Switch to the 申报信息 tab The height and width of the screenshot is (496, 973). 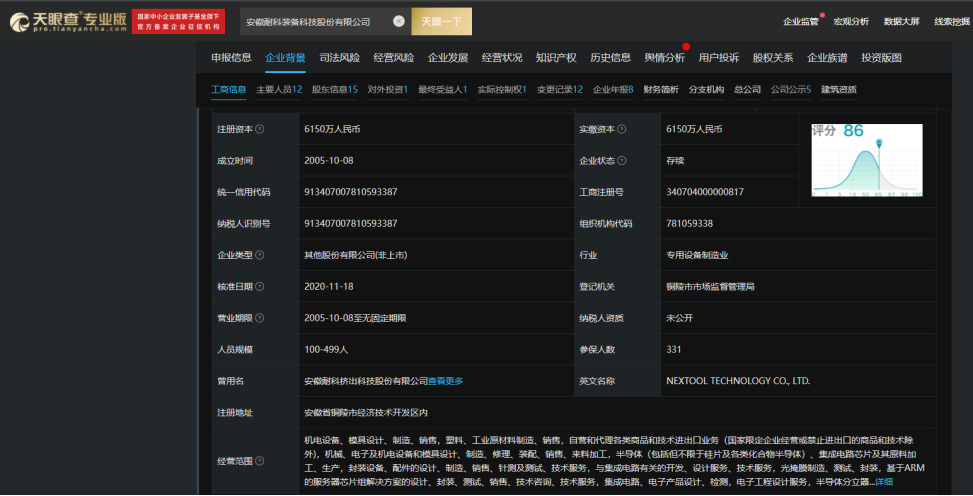click(231, 58)
